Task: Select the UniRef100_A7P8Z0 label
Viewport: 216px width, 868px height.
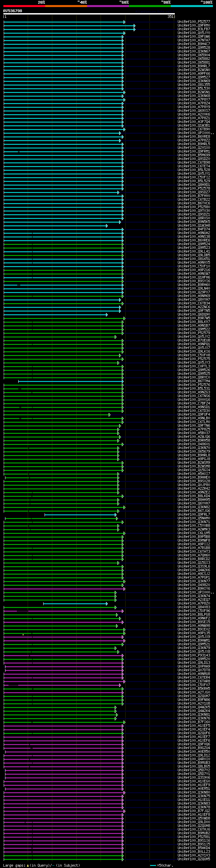Action: click(x=194, y=604)
